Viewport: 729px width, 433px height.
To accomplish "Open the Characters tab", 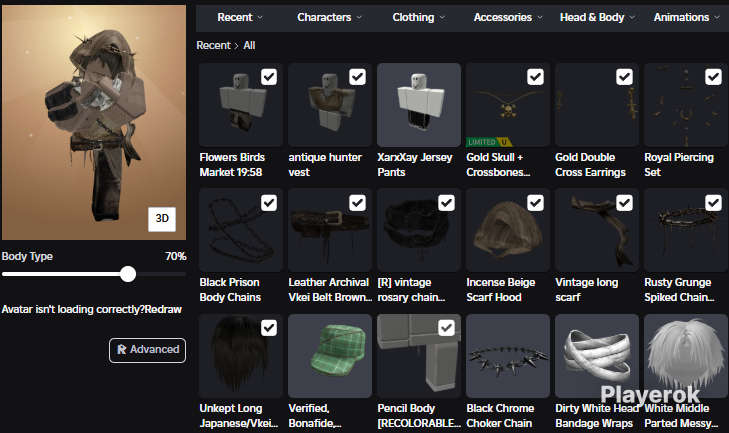I will pos(324,17).
